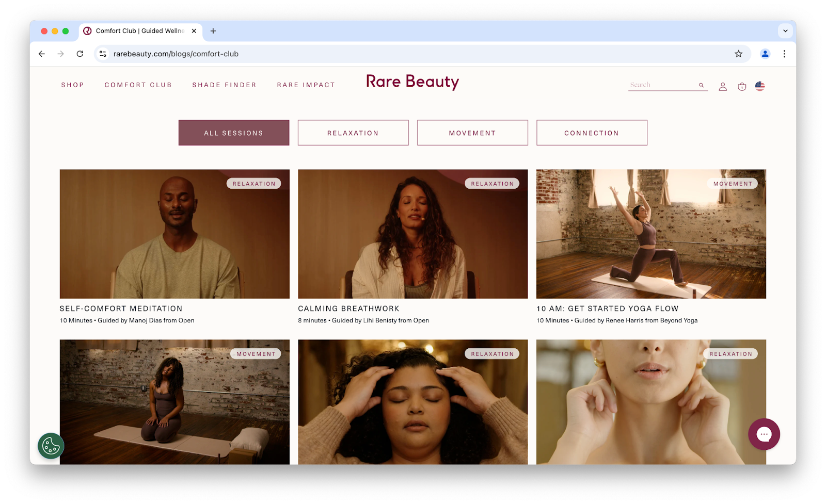
Task: Open Self-Comfort Meditation video thumbnail
Action: click(174, 234)
